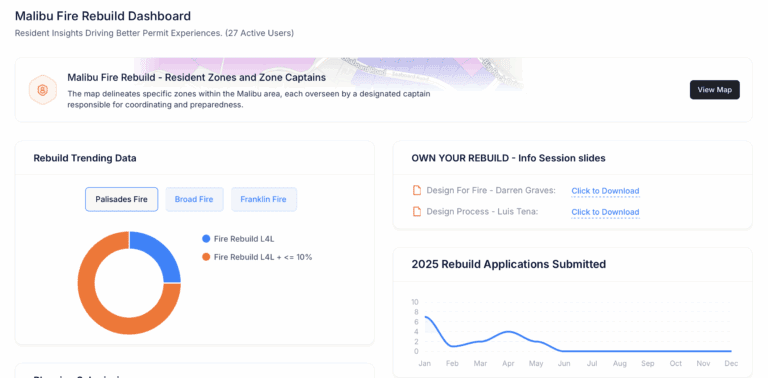Toggle the Fire Rebuild L4L + <= 10% legend label
Screen dimensions: 768x378
tap(263, 257)
